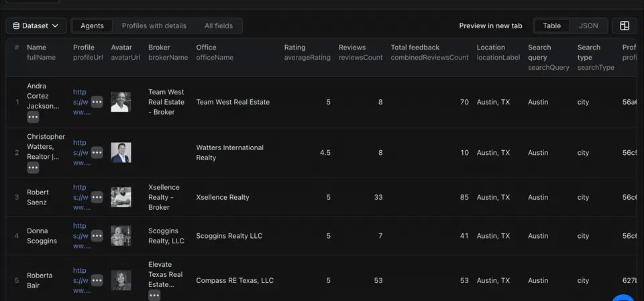Click the Rating averageRating column header

[307, 52]
